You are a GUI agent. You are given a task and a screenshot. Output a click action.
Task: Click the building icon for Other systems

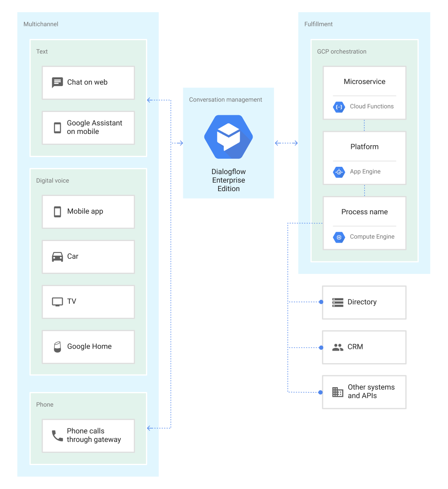tap(338, 392)
